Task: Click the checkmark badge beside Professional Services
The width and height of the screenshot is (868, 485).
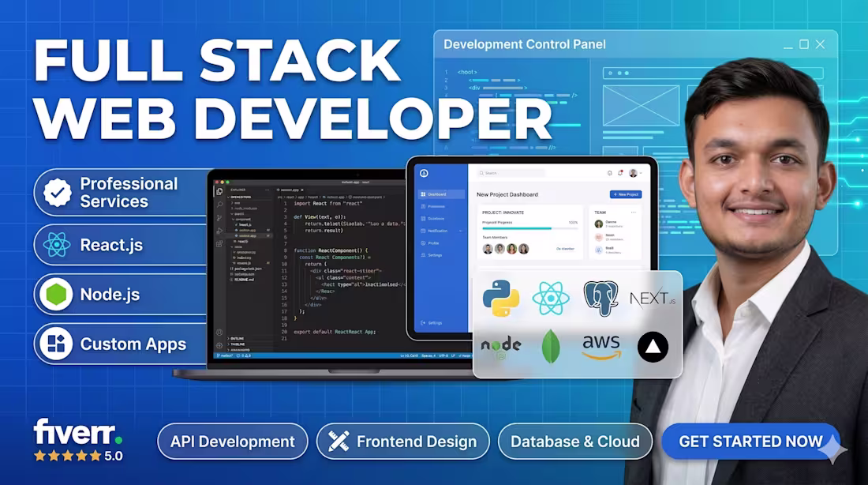Action: [x=57, y=192]
